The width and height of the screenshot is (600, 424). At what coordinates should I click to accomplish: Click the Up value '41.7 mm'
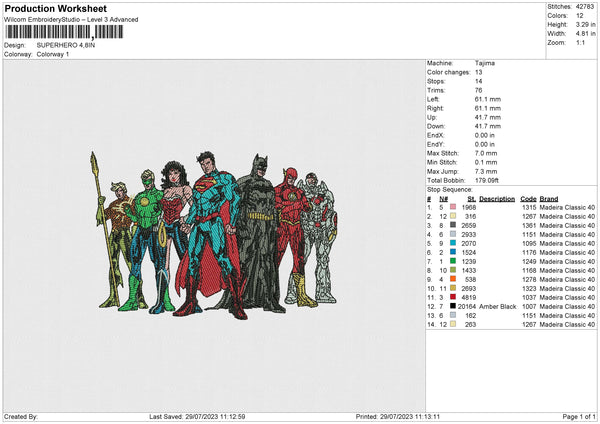point(488,117)
